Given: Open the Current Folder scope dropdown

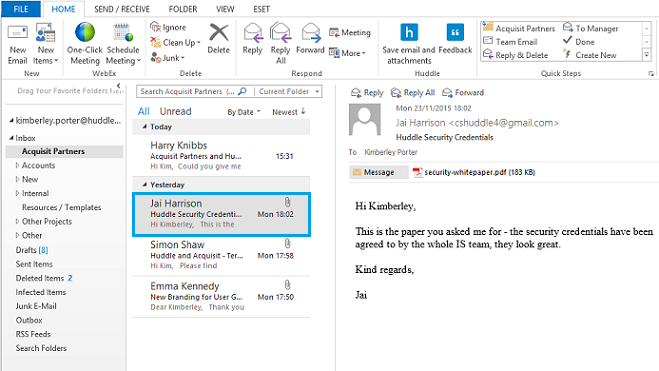Looking at the screenshot, I should point(289,91).
